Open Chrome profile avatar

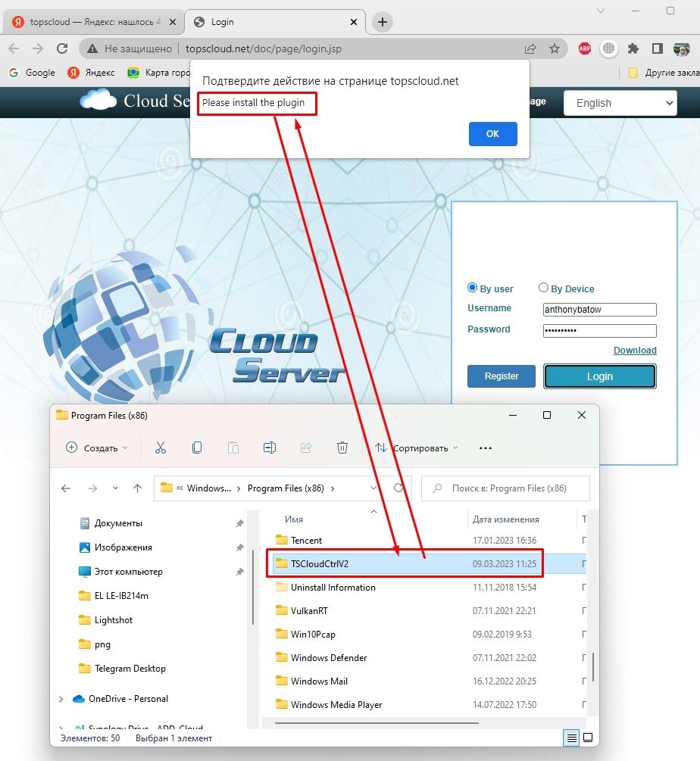[682, 48]
